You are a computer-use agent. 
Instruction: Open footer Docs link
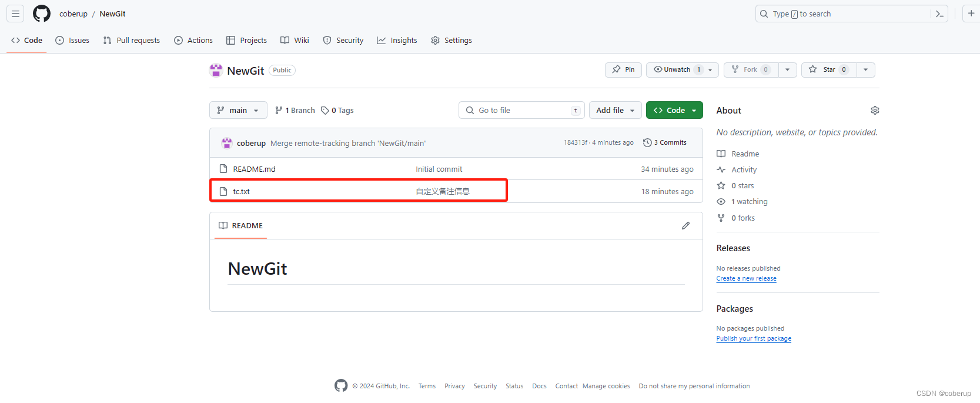[539, 386]
